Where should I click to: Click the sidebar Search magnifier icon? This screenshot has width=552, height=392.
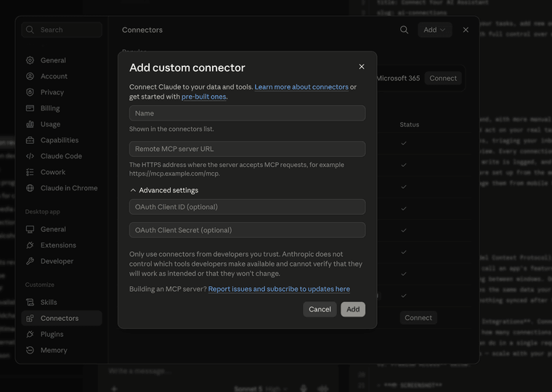30,30
